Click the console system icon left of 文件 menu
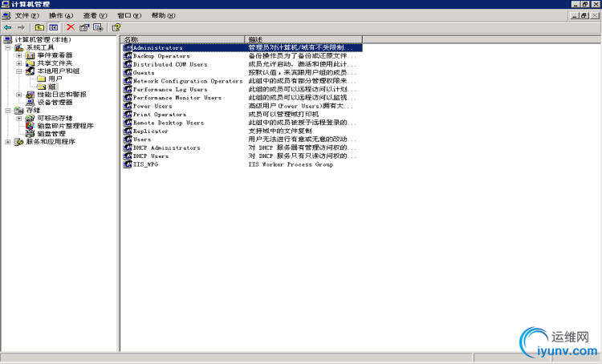Screen dimensions: 602x364 (6, 15)
